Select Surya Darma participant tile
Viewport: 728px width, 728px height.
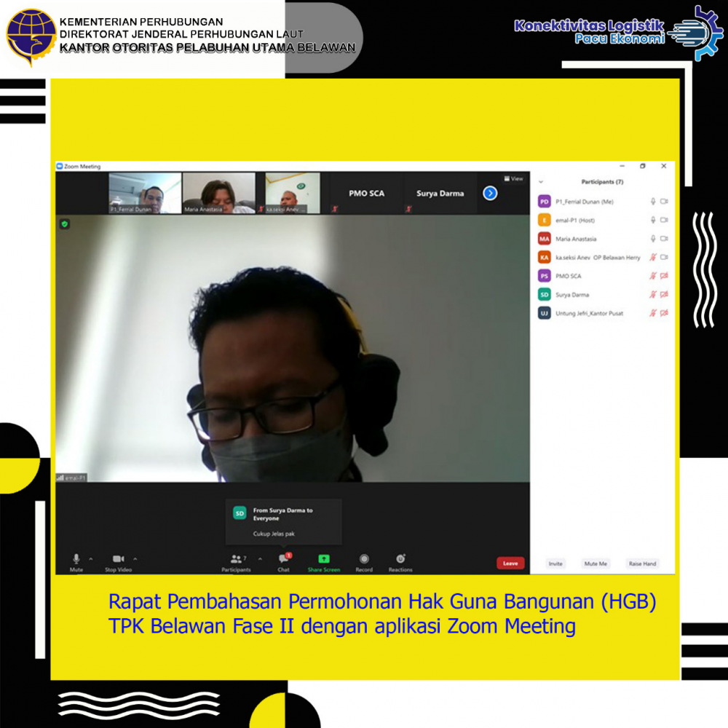pos(440,193)
